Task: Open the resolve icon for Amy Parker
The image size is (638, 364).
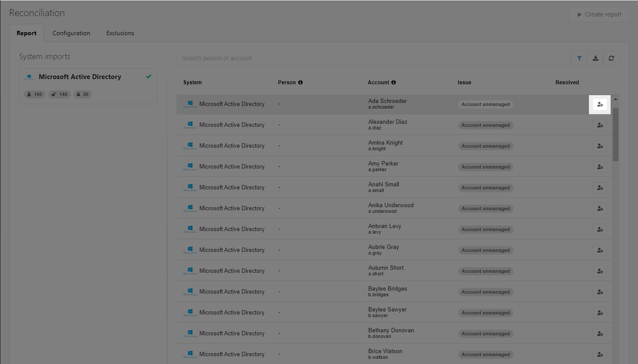Action: click(600, 167)
